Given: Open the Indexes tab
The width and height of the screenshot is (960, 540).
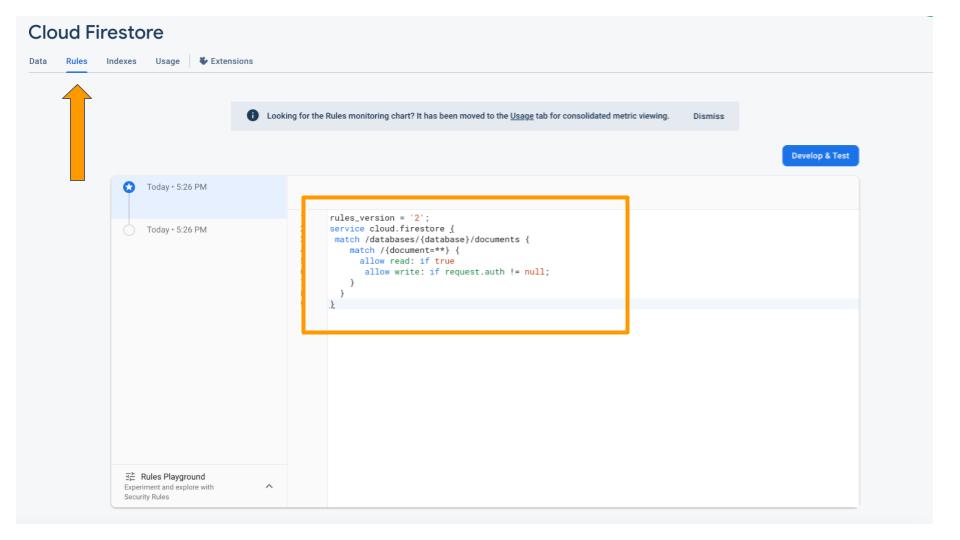Looking at the screenshot, I should (x=121, y=61).
